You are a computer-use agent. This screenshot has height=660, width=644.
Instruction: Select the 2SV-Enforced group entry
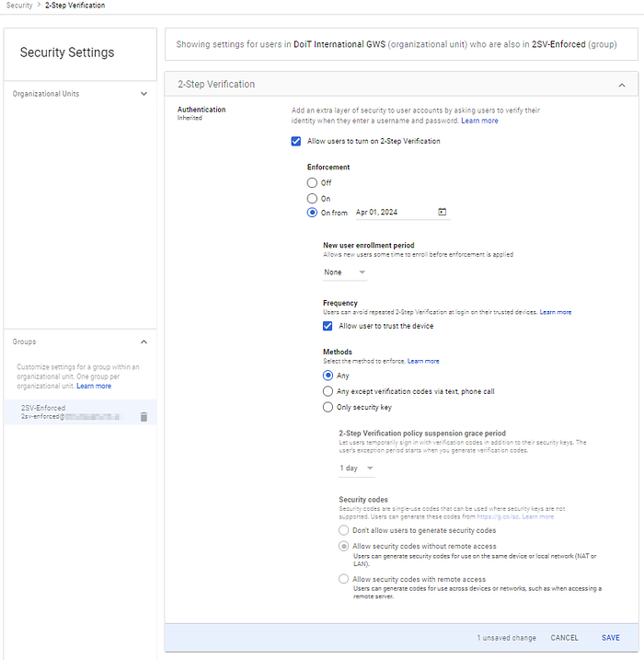click(80, 412)
